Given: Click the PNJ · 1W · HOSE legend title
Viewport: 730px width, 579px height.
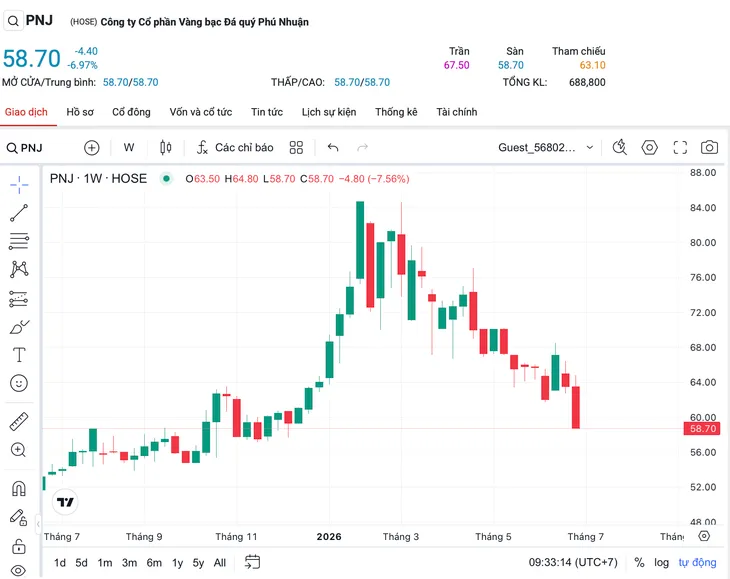Looking at the screenshot, I should click(98, 179).
